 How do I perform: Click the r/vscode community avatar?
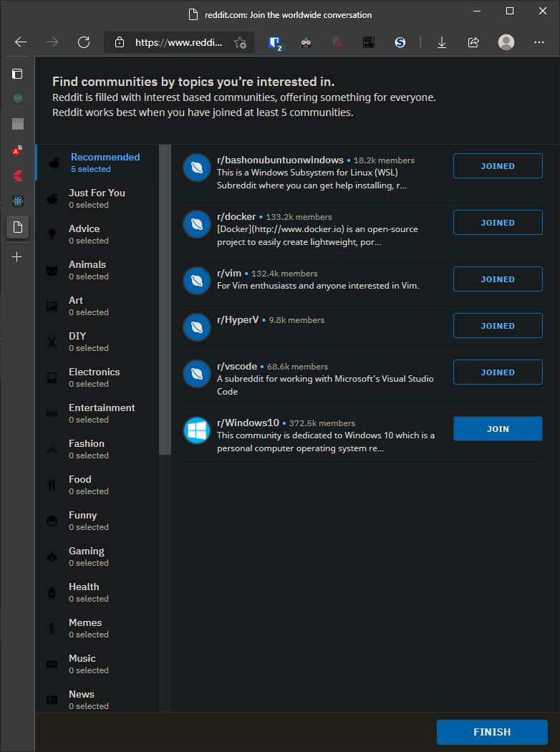click(x=197, y=374)
